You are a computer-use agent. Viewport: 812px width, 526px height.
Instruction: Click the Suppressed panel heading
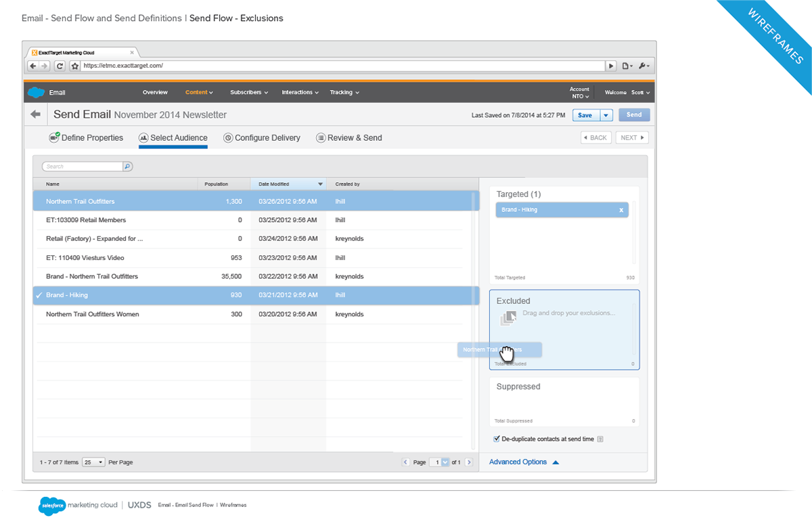click(x=518, y=387)
